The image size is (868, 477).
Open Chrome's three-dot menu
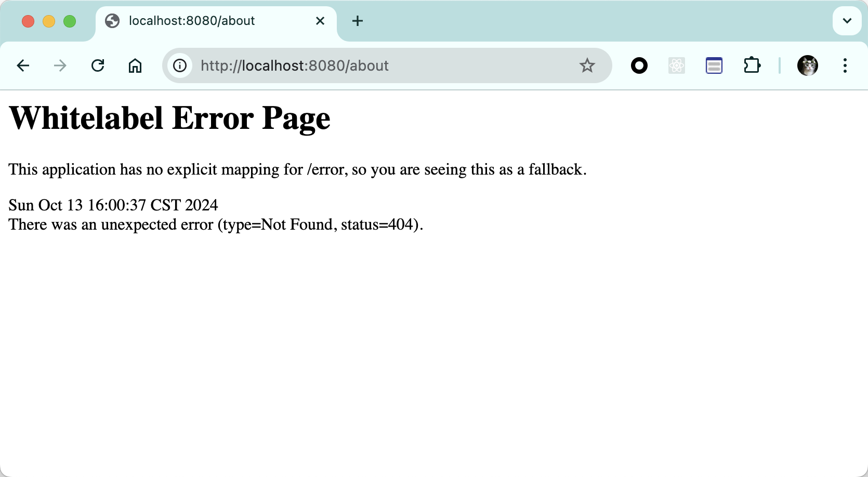[845, 65]
